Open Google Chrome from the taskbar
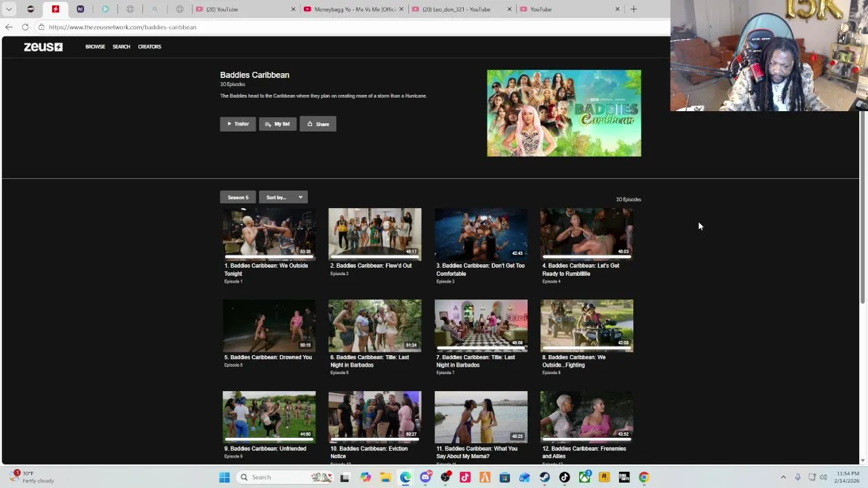The width and height of the screenshot is (868, 488). point(644,477)
